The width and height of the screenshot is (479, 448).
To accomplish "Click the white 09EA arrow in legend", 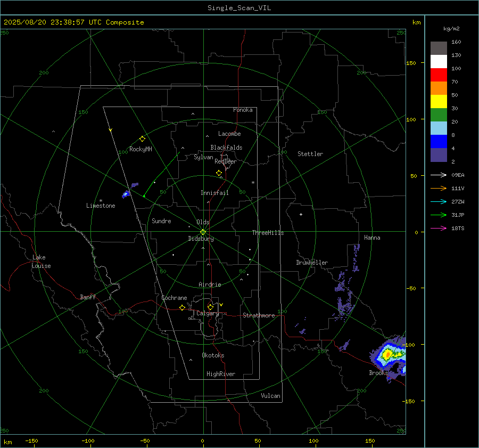I will point(439,175).
